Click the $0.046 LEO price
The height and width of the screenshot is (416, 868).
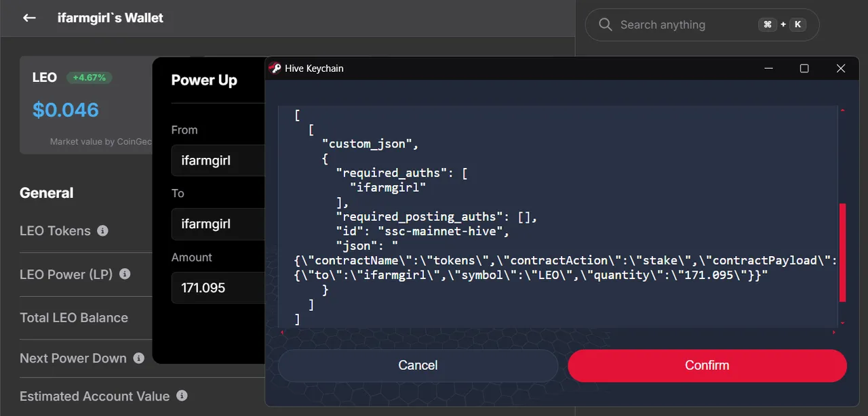click(66, 110)
